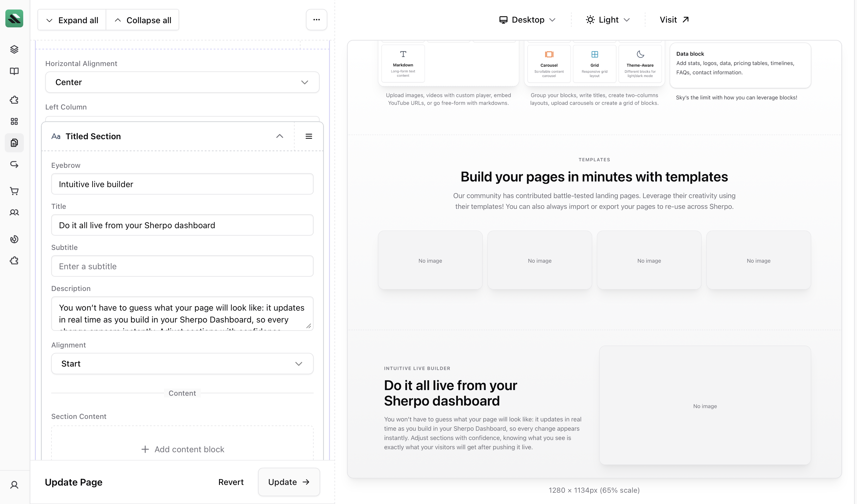857x504 pixels.
Task: Click Collapse all button
Action: [143, 21]
